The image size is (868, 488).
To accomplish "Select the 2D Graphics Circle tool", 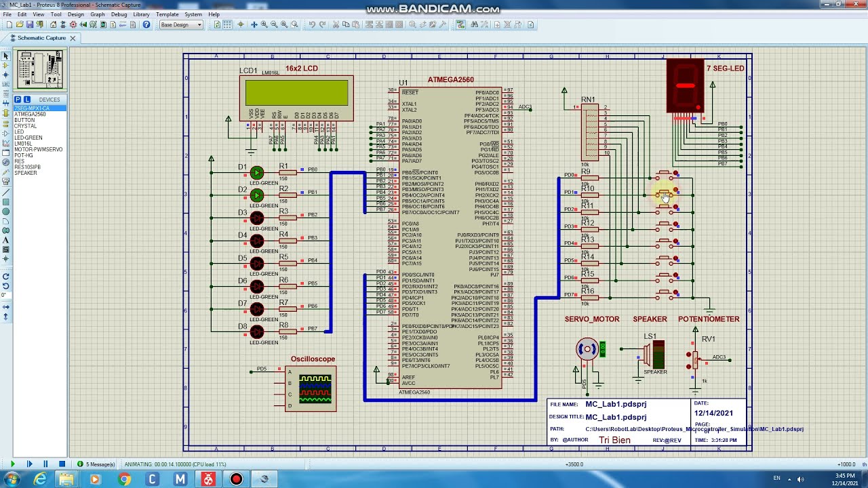I will click(5, 211).
